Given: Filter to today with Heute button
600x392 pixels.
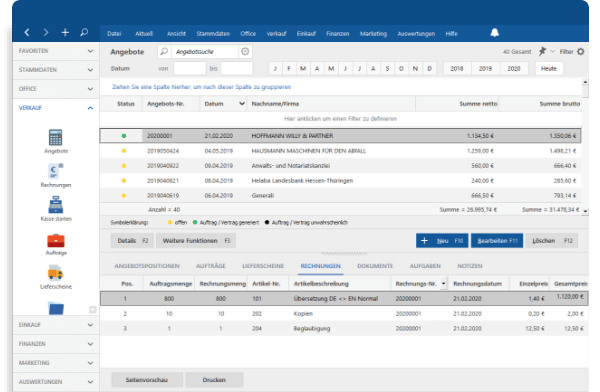Looking at the screenshot, I should pyautogui.click(x=549, y=69).
